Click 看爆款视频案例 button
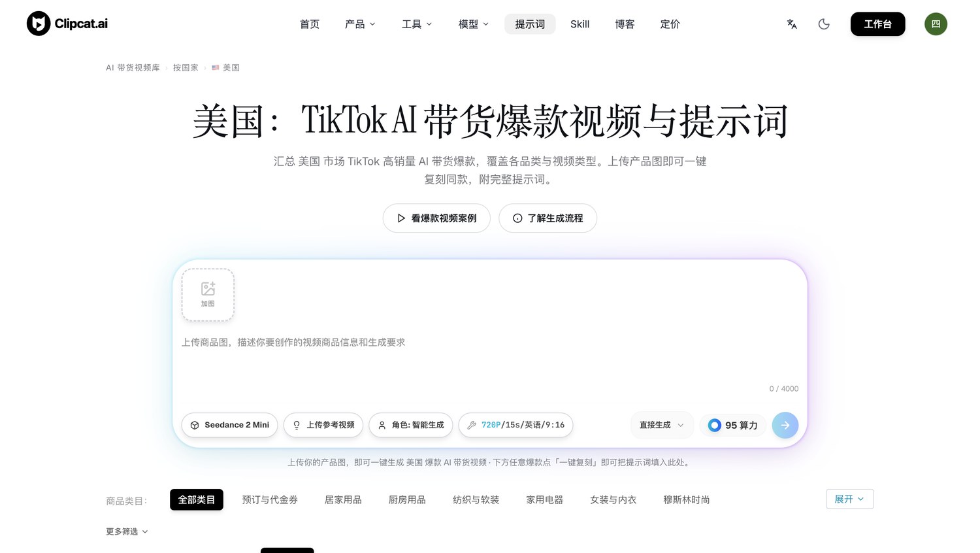This screenshot has width=980, height=553. (436, 218)
